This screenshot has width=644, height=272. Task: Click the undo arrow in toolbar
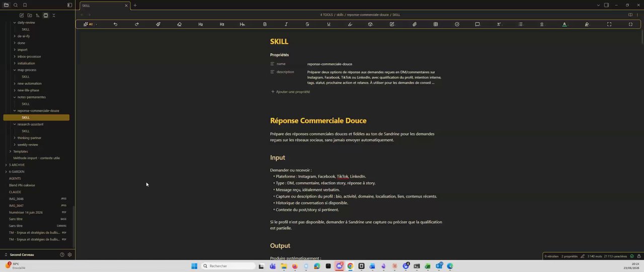tap(115, 24)
